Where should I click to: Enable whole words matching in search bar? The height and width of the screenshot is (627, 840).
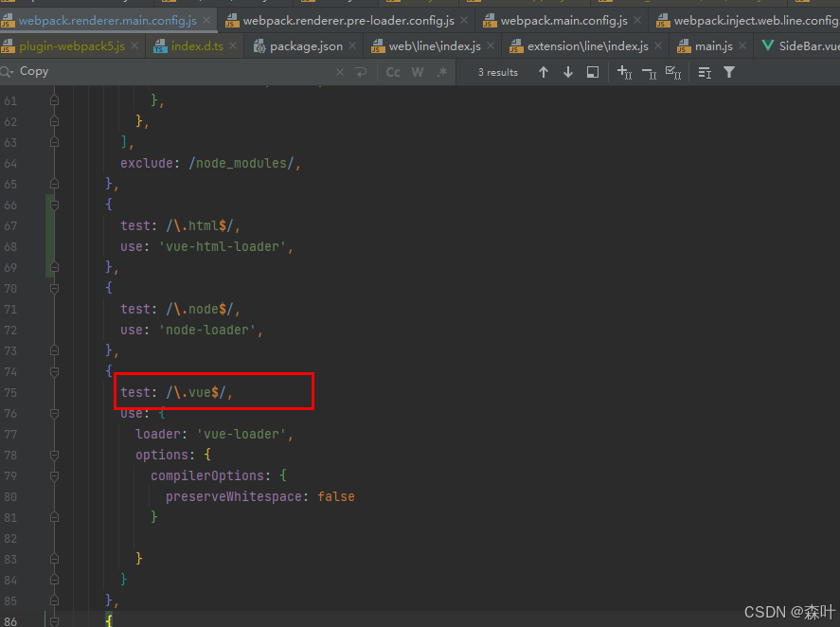click(x=417, y=72)
